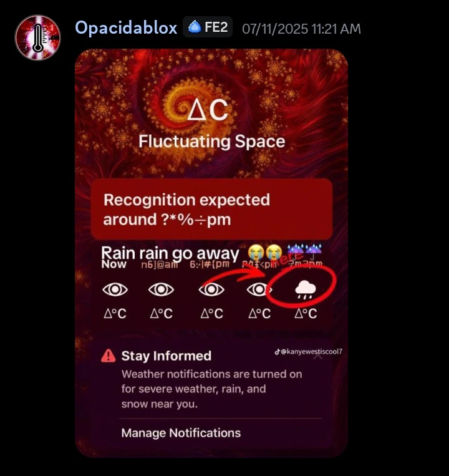Viewport: 449px width, 476px height.
Task: Click the fourth eye forecast icon
Action: (x=258, y=289)
